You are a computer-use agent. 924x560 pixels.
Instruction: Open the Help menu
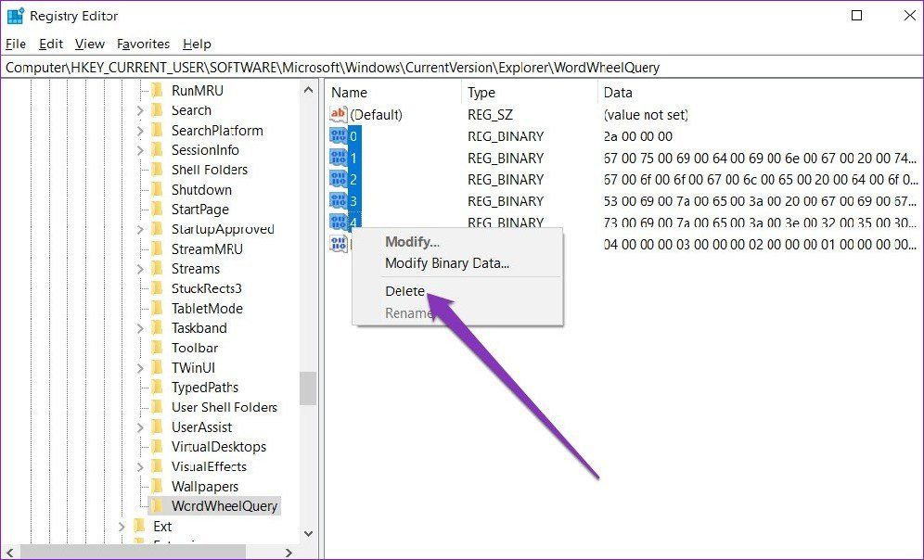pyautogui.click(x=197, y=45)
